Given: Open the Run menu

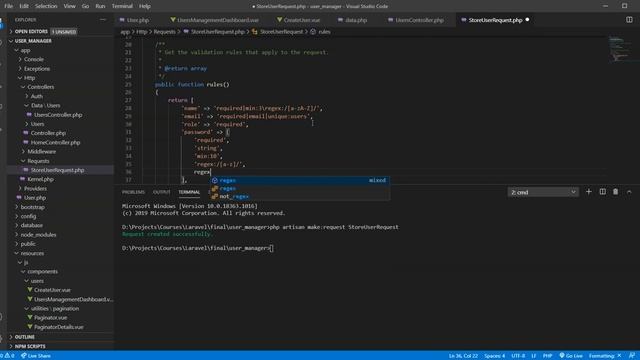Looking at the screenshot, I should click(100, 6).
